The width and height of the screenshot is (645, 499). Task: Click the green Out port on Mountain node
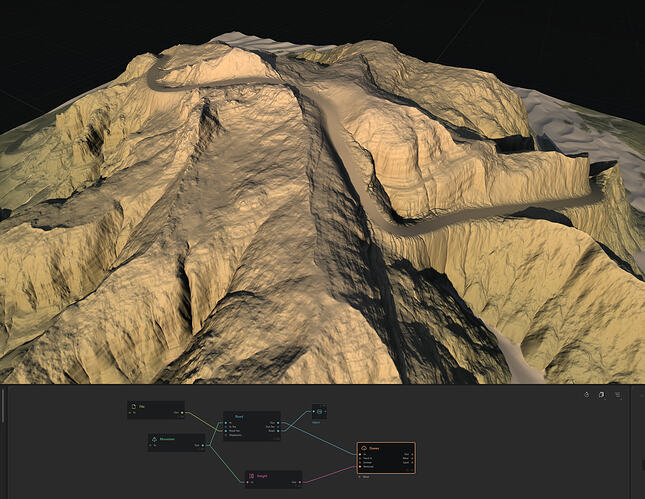point(203,445)
